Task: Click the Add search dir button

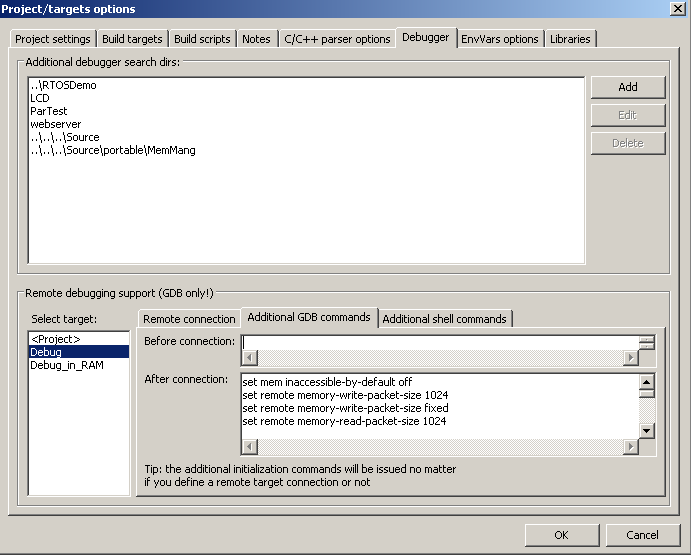Action: (x=627, y=87)
